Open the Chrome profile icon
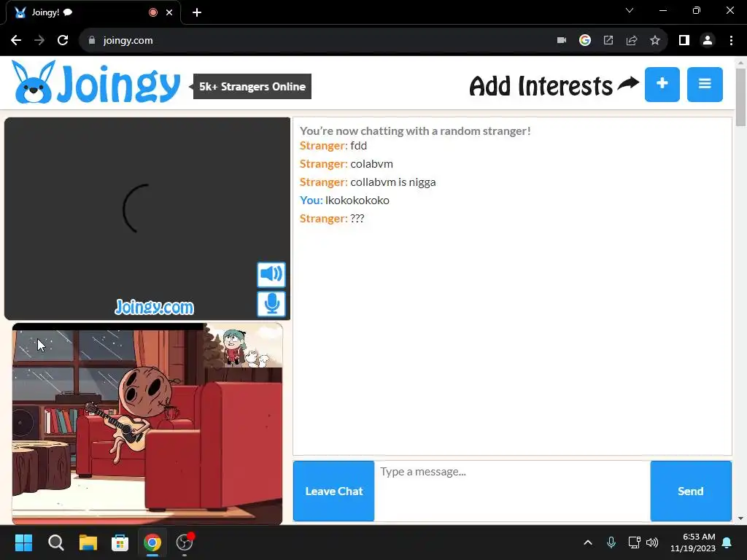This screenshot has width=747, height=560. pyautogui.click(x=708, y=41)
